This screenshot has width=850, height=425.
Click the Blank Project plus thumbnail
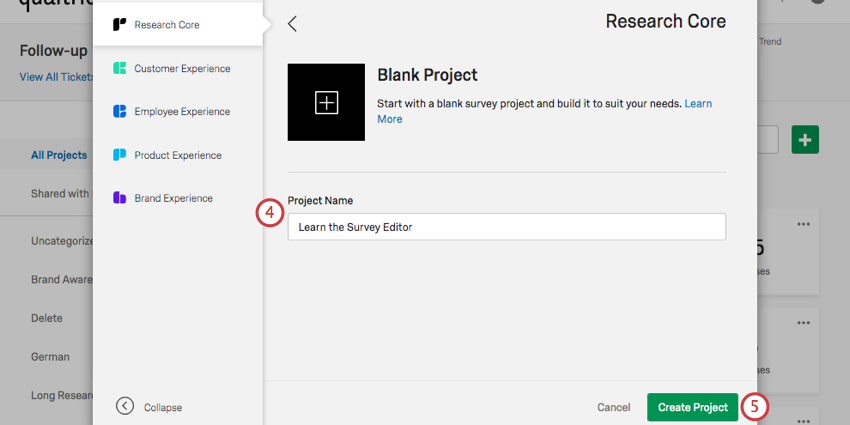tap(327, 102)
